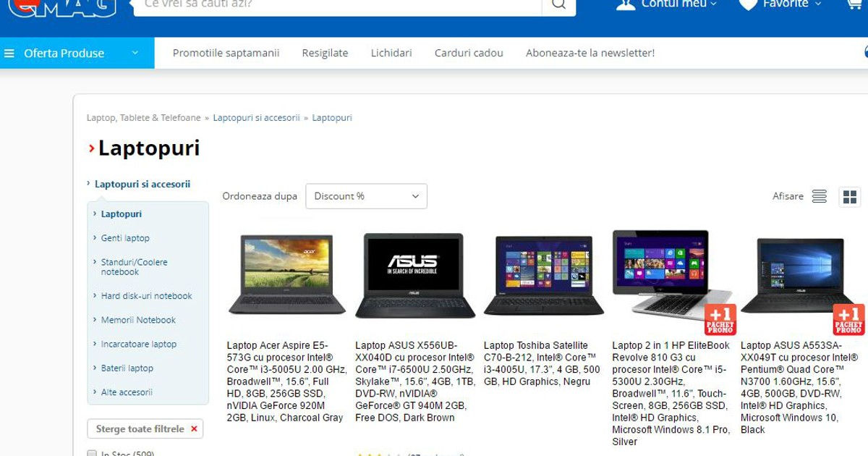Click the red X on Sterge toate filtrele
The image size is (868, 456).
pyautogui.click(x=194, y=429)
